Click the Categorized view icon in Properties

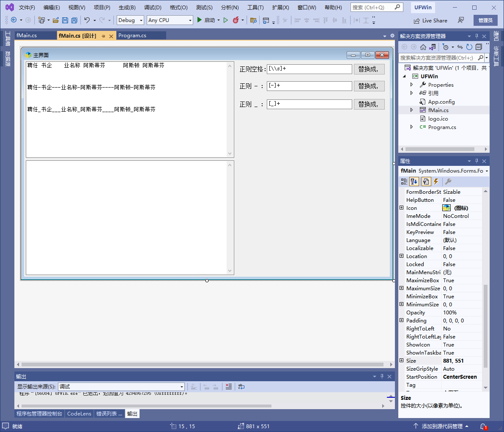404,182
